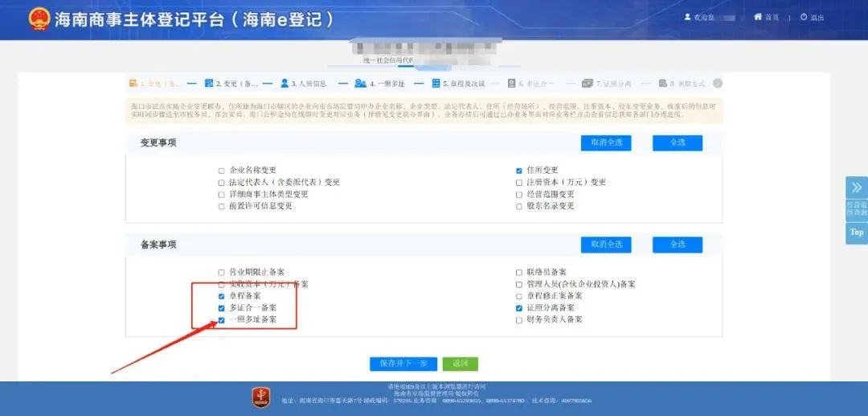Click the national emblem logo in header

coord(38,19)
